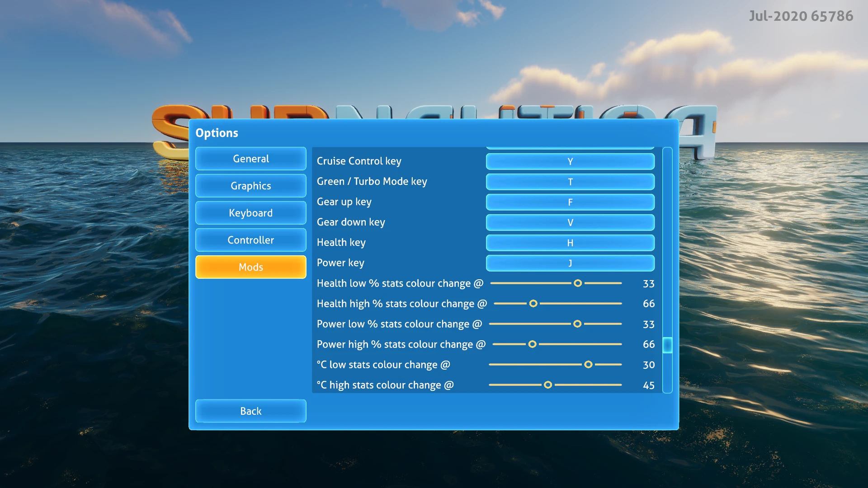Switch to the Graphics tab

click(250, 186)
